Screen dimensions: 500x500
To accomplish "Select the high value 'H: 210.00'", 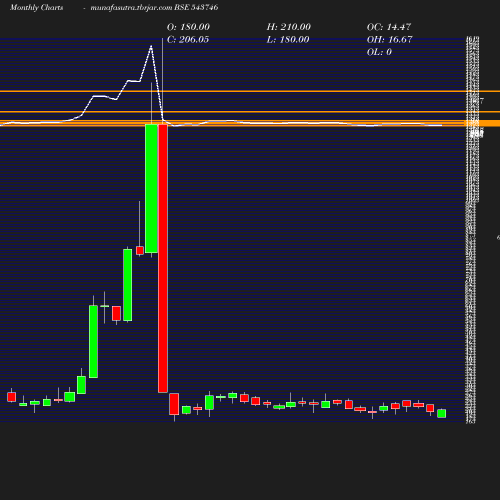I will pyautogui.click(x=289, y=27).
